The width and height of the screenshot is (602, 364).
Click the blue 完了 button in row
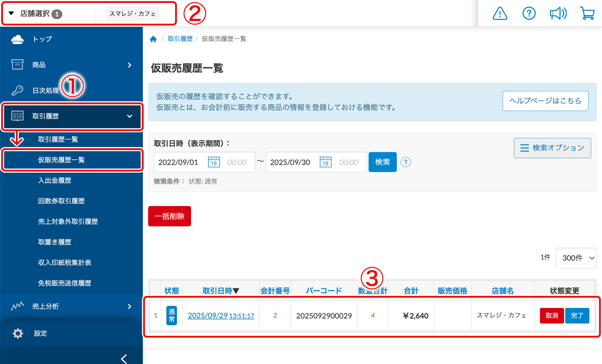(577, 316)
